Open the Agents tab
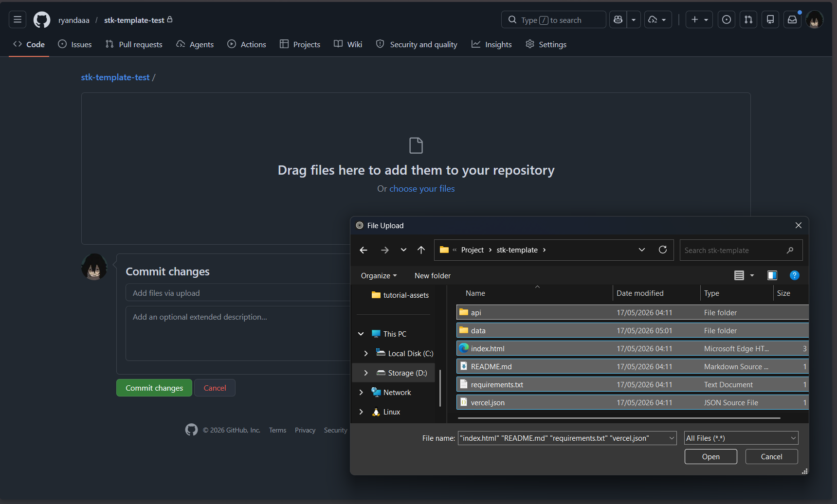Viewport: 837px width, 504px height. tap(195, 44)
